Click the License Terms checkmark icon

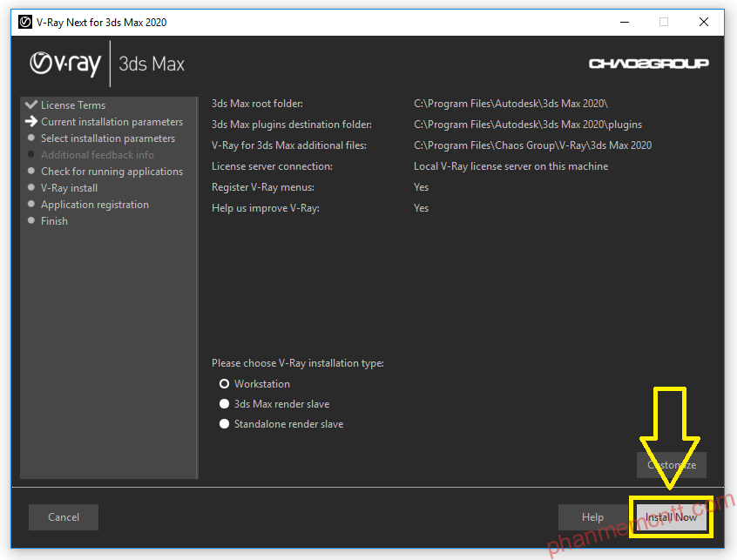[31, 105]
